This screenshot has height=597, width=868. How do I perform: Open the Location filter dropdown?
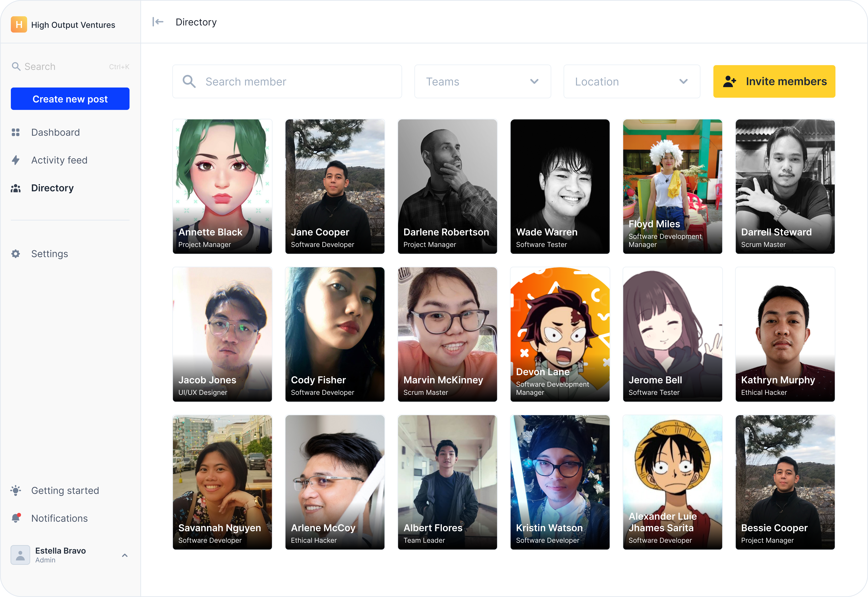click(x=632, y=82)
